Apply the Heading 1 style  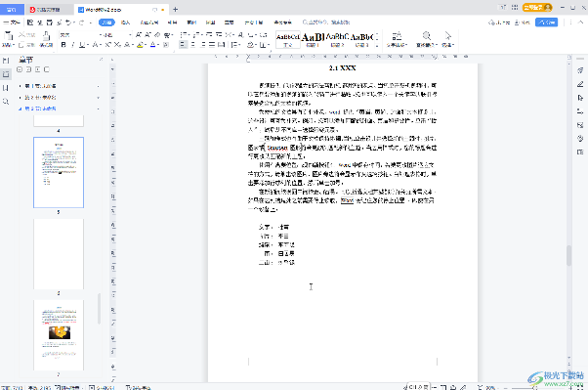tap(313, 39)
